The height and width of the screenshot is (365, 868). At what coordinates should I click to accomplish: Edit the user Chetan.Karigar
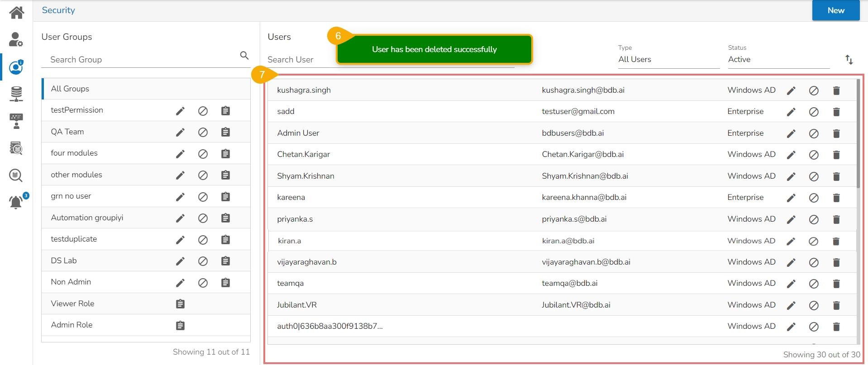pos(791,155)
